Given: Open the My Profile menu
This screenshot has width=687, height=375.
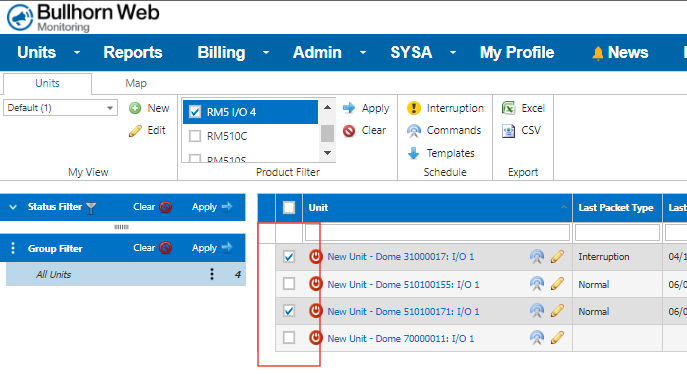Looking at the screenshot, I should 517,53.
